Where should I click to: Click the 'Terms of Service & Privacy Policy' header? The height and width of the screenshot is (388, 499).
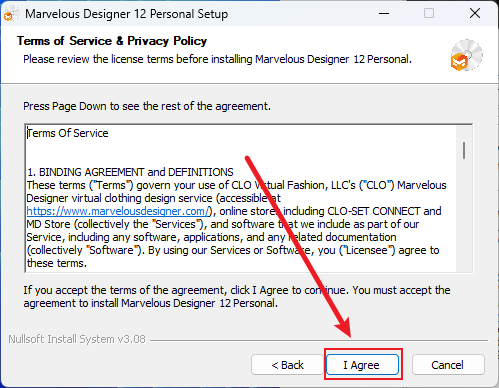click(x=112, y=41)
